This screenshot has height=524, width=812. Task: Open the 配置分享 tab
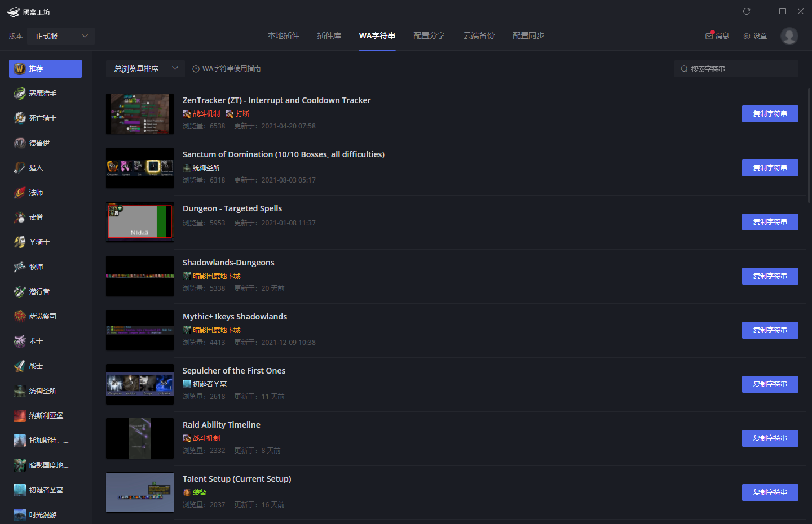(x=429, y=35)
